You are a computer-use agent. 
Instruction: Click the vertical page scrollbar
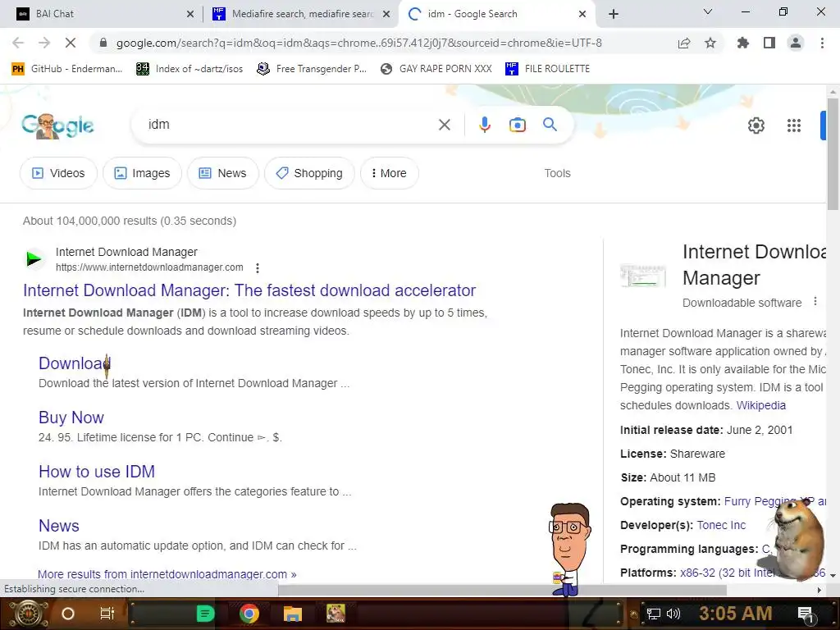tap(833, 153)
